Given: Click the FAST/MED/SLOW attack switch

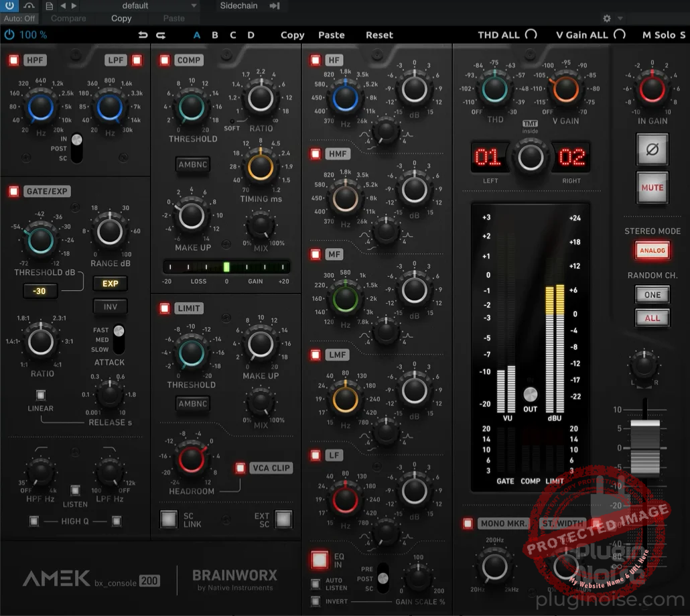Looking at the screenshot, I should point(119,339).
